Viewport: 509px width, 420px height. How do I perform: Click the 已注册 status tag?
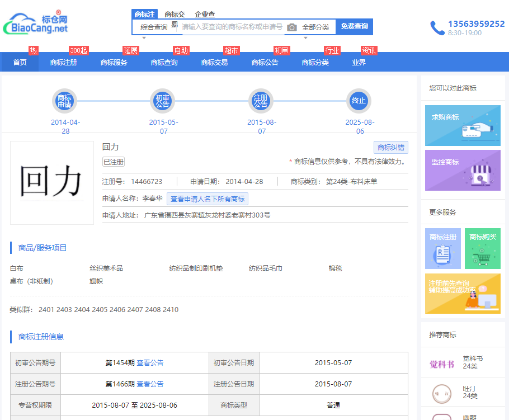[114, 162]
